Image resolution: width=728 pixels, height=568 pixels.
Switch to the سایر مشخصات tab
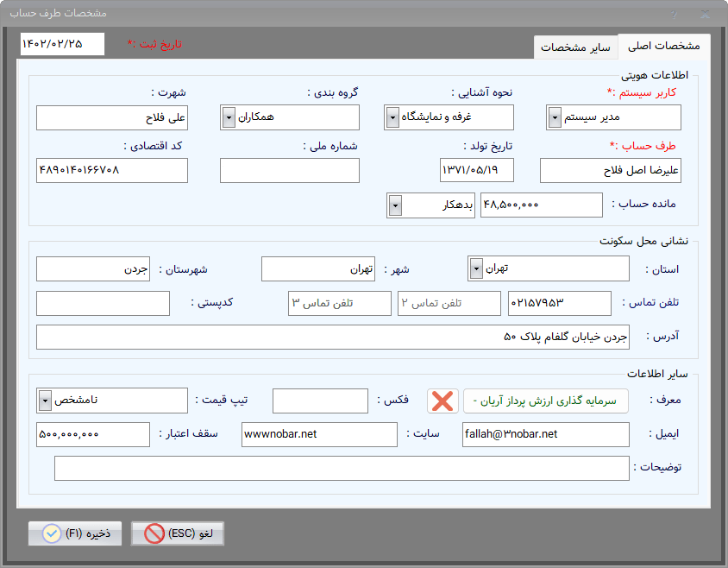[575, 47]
